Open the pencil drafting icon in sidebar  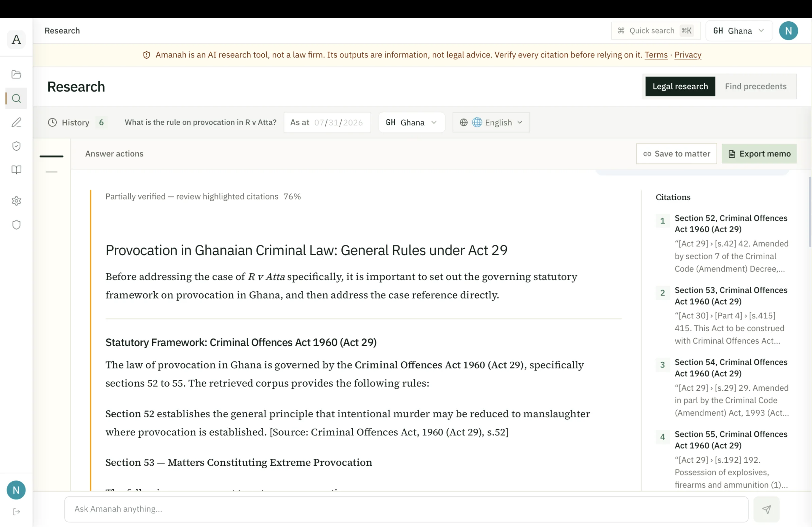[x=16, y=122]
